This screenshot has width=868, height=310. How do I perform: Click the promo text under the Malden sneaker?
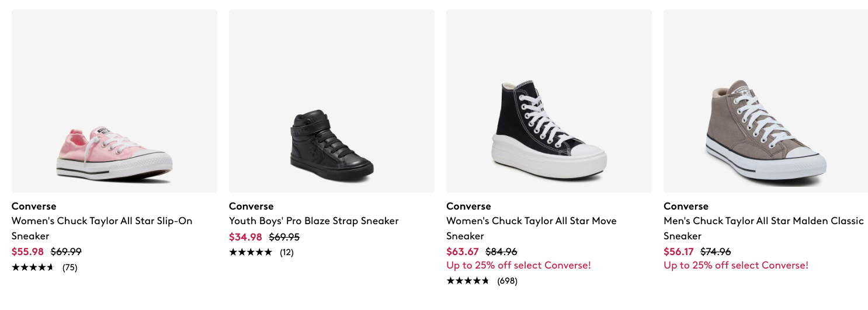736,266
